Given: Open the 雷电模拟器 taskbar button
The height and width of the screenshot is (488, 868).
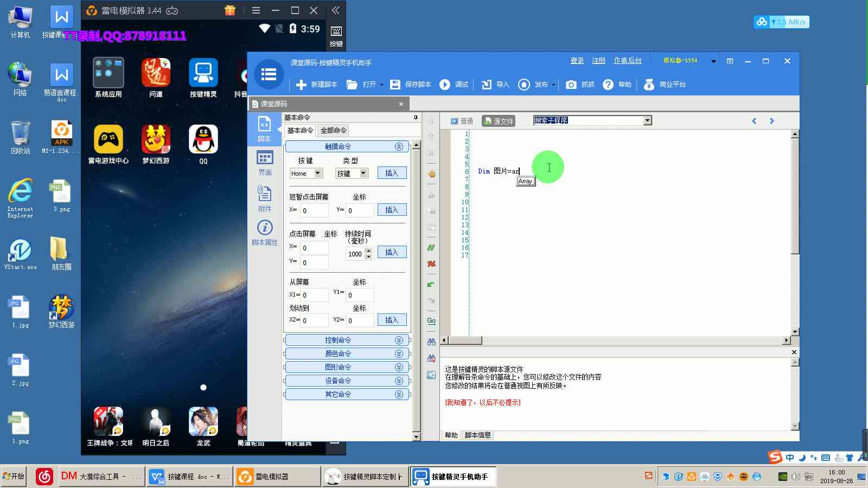Looking at the screenshot, I should (x=277, y=477).
